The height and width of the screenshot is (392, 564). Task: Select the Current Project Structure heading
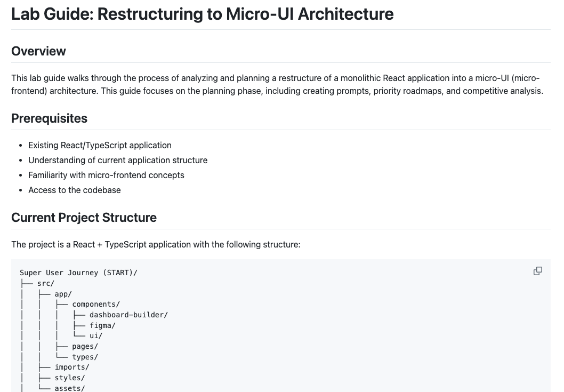click(84, 218)
